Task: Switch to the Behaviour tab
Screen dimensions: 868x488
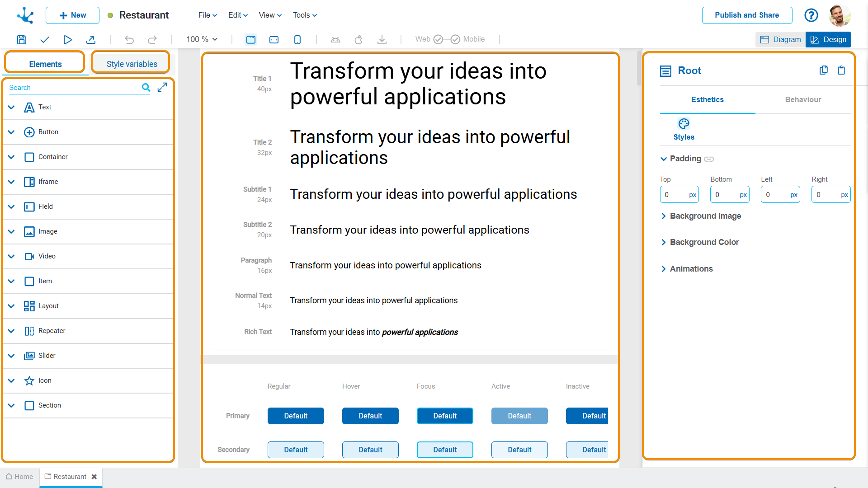Action: pyautogui.click(x=803, y=99)
